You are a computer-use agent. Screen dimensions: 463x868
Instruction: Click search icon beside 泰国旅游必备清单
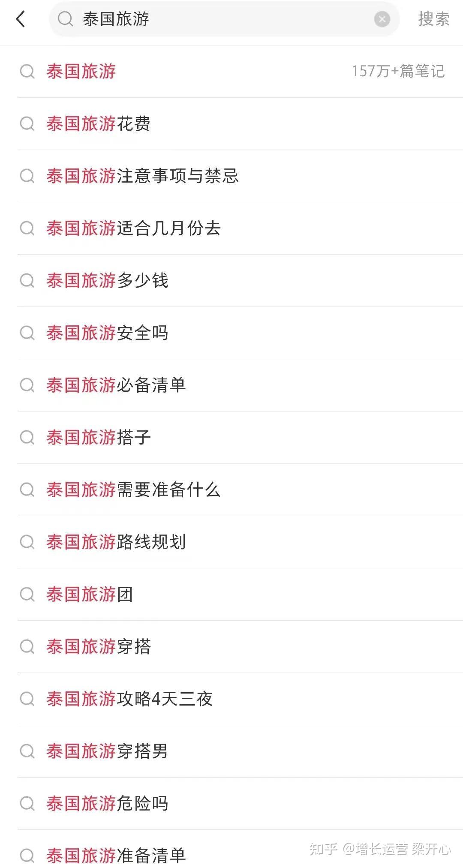point(27,385)
